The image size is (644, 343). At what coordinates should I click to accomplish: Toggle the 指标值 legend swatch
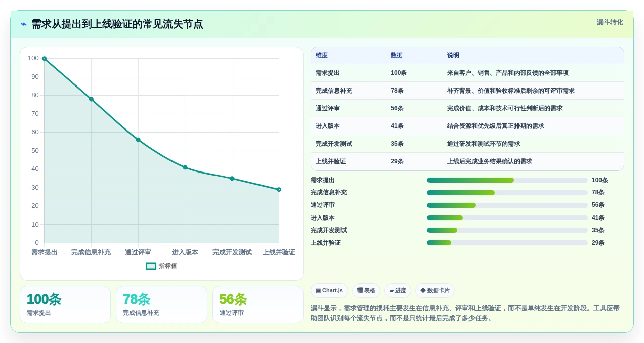151,266
